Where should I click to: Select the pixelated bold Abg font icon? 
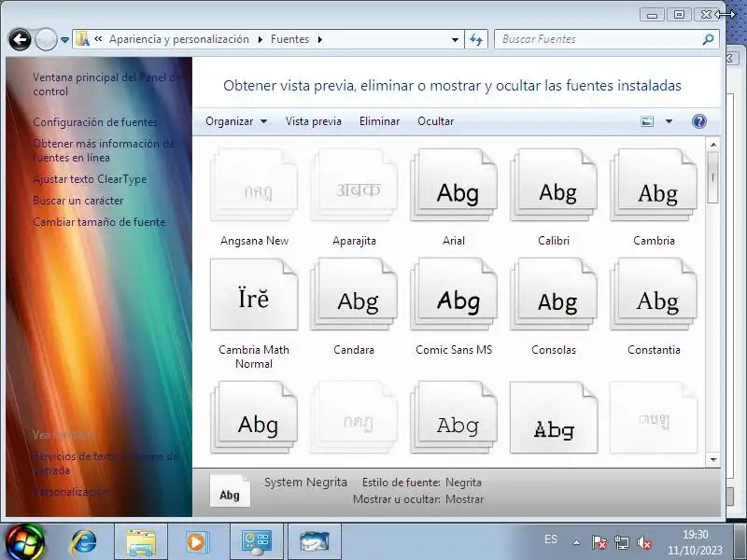(x=554, y=417)
